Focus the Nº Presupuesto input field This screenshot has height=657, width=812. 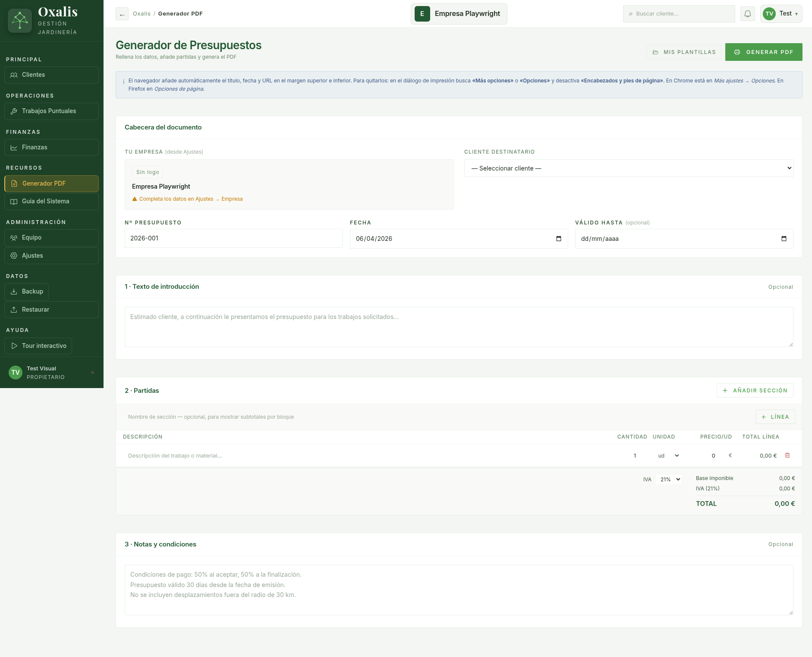233,238
